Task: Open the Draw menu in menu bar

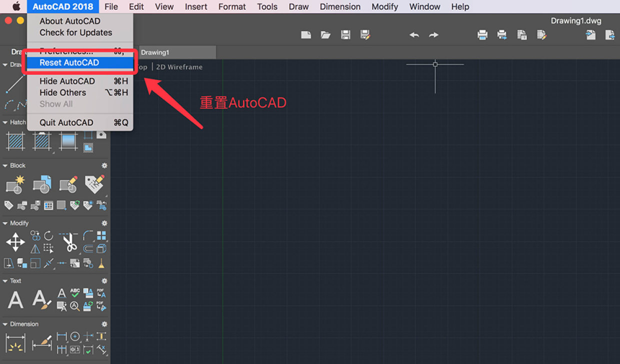Action: coord(298,6)
